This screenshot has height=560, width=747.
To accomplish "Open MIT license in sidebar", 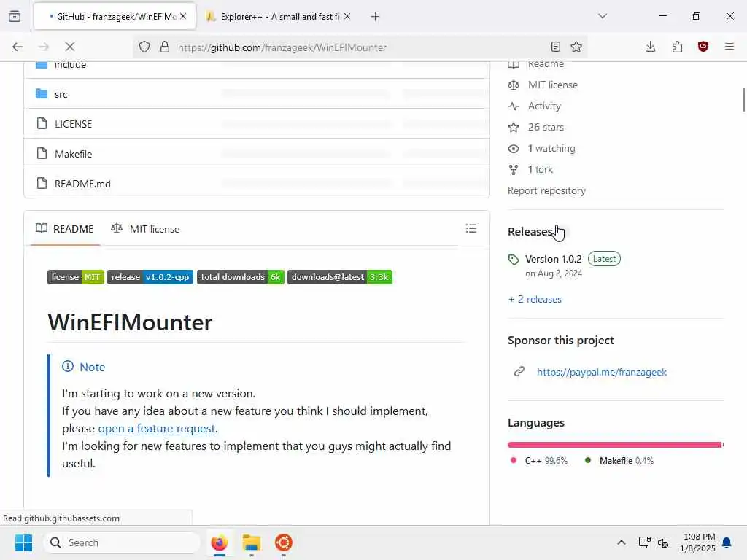I will (553, 85).
